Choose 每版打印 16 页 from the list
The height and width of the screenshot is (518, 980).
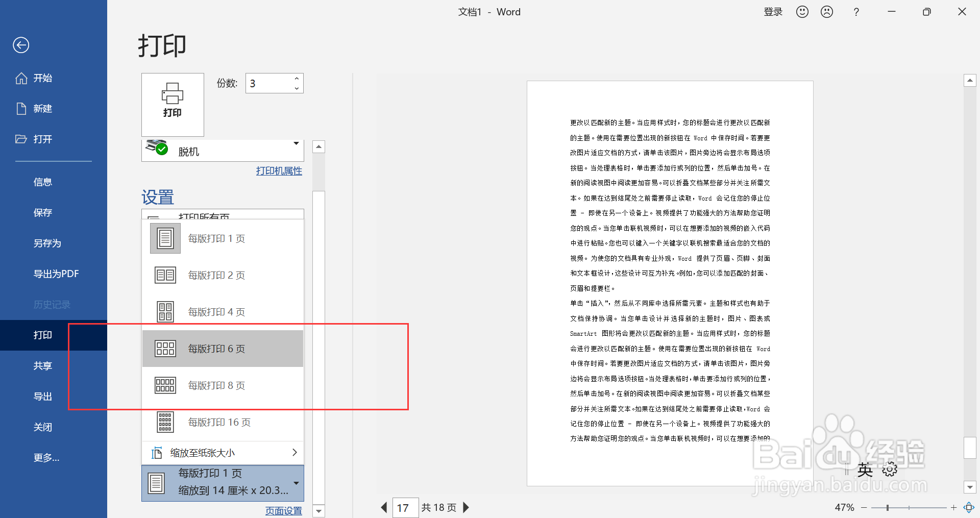(223, 422)
